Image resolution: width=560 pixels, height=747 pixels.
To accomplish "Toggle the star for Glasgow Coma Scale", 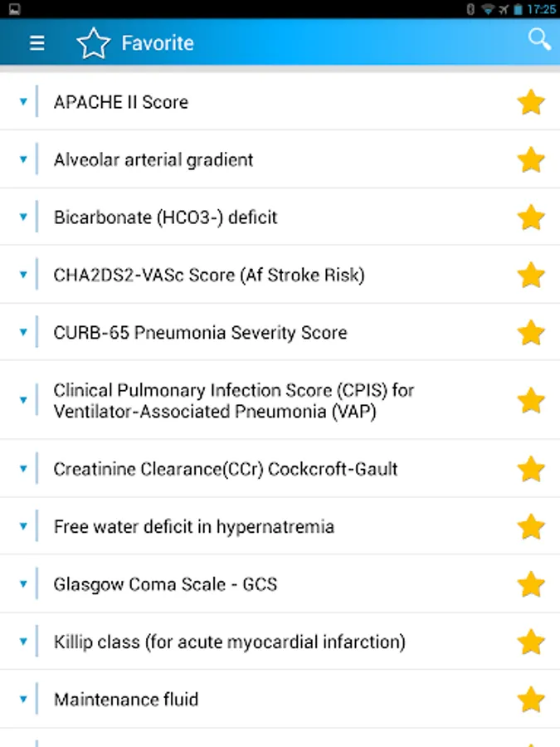I will (531, 584).
